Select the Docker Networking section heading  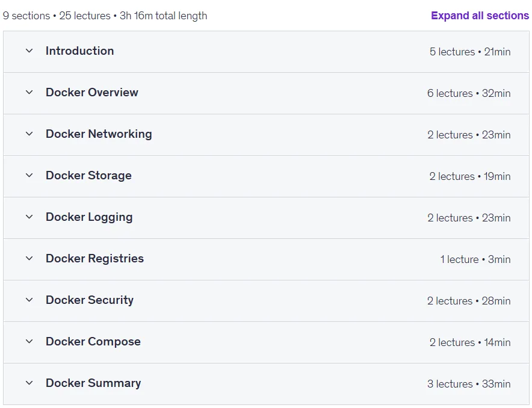[99, 134]
